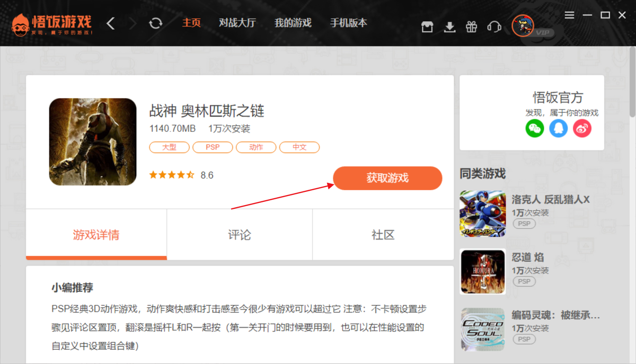Viewport: 636px width, 364px height.
Task: Open the Weibo official icon
Action: 582,128
